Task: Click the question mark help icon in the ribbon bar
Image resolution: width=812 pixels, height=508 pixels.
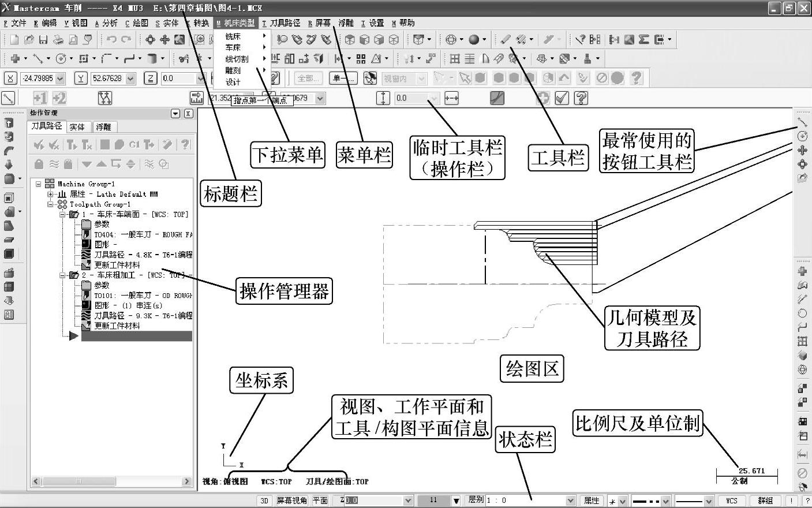Action: [581, 98]
